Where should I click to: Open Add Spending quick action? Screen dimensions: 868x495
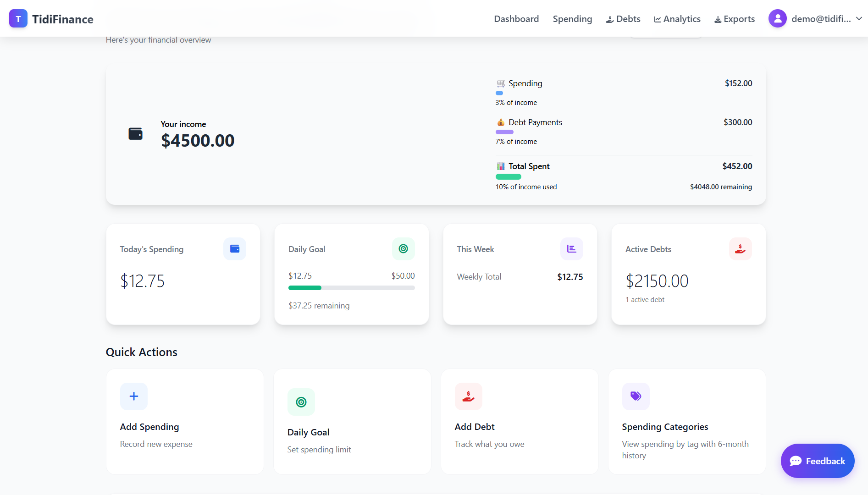click(x=185, y=422)
